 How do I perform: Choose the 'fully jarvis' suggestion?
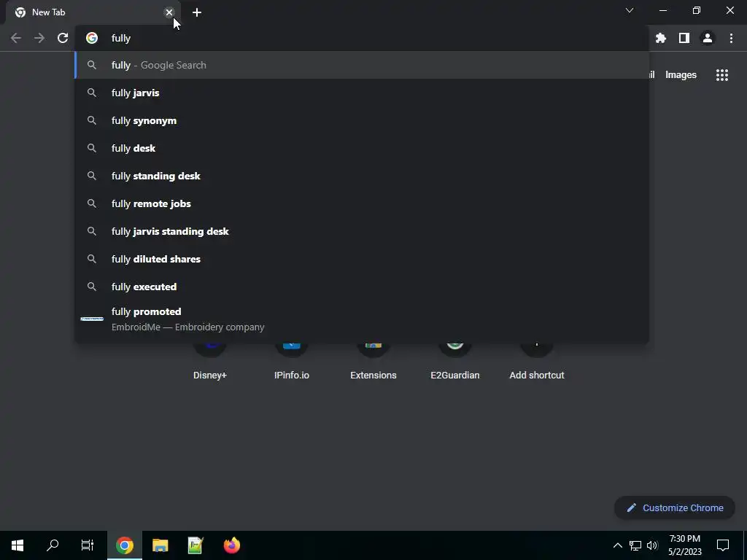(x=362, y=93)
